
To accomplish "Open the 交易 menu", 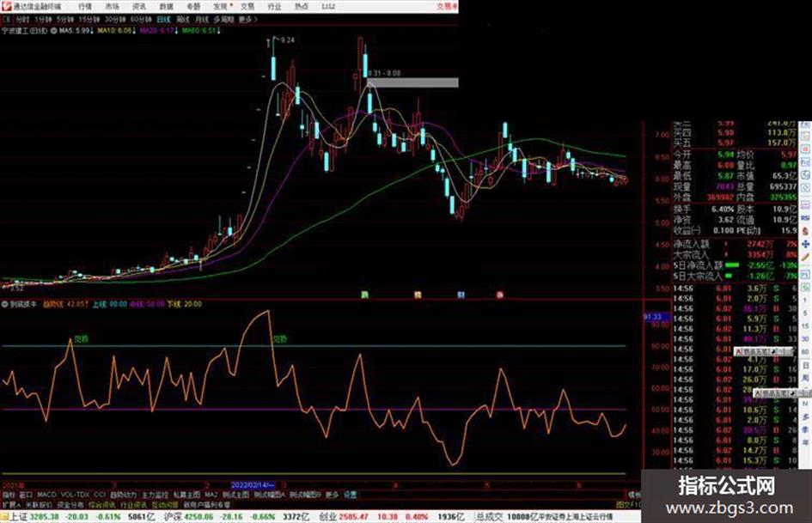I will click(247, 6).
